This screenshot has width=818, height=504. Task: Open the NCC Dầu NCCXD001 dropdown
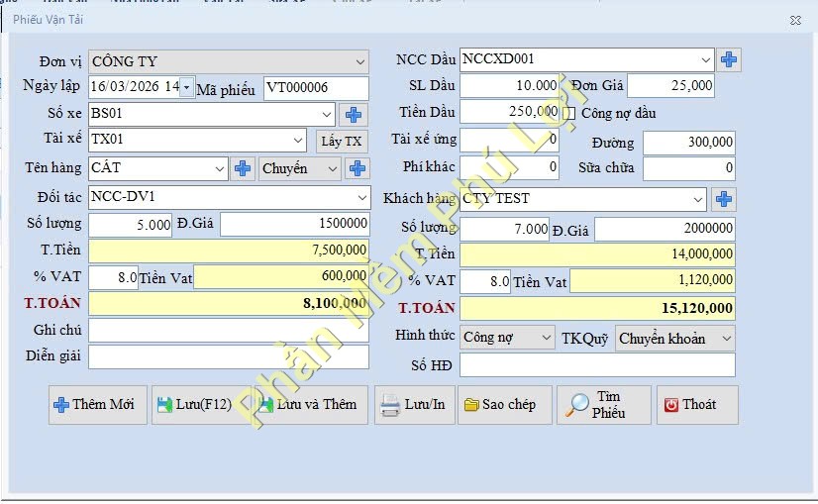tap(705, 59)
